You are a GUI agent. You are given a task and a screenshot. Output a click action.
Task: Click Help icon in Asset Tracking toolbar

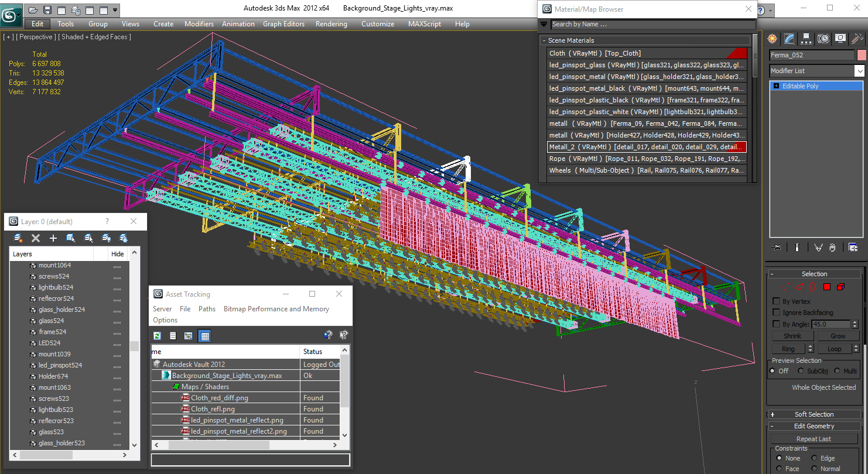[328, 335]
